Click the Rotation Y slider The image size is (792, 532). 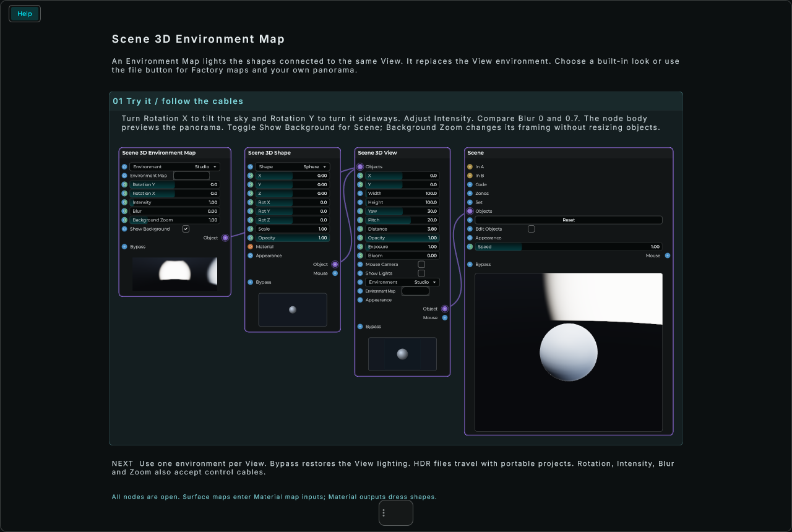[x=174, y=184]
